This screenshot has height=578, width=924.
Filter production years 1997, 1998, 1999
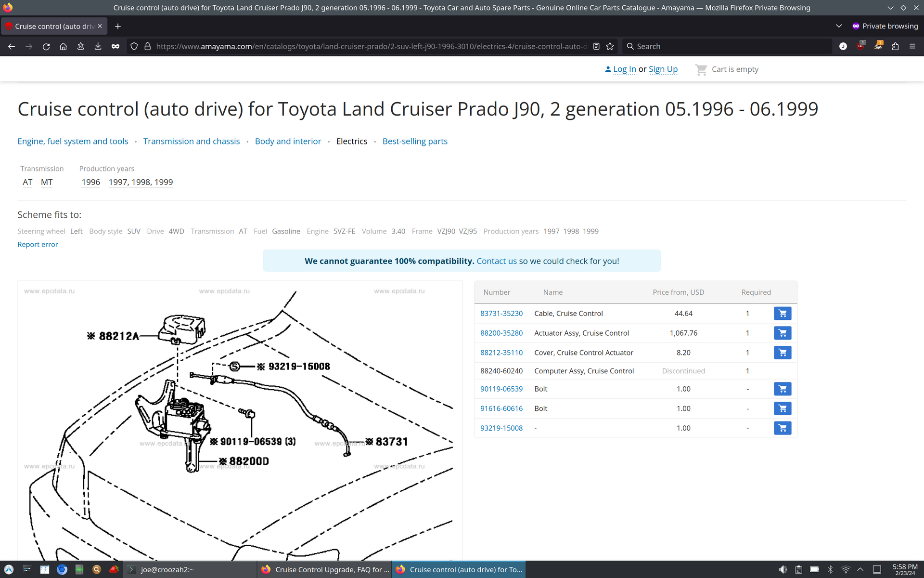(x=141, y=182)
